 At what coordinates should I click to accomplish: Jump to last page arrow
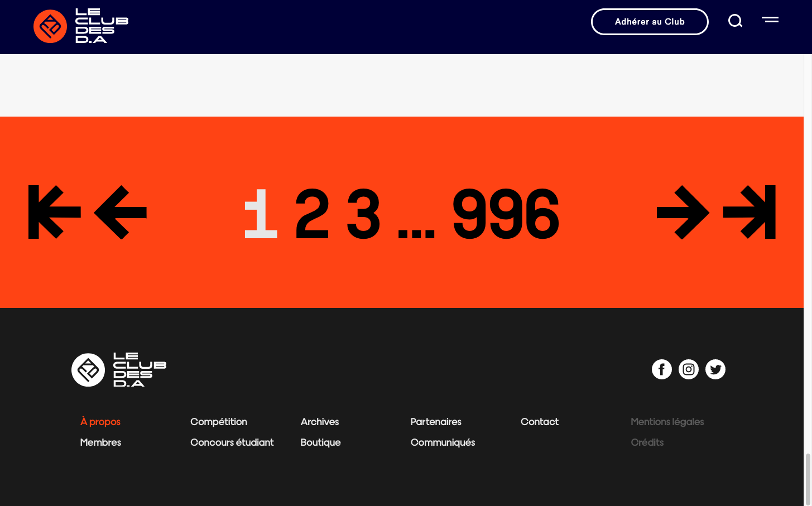click(x=749, y=213)
